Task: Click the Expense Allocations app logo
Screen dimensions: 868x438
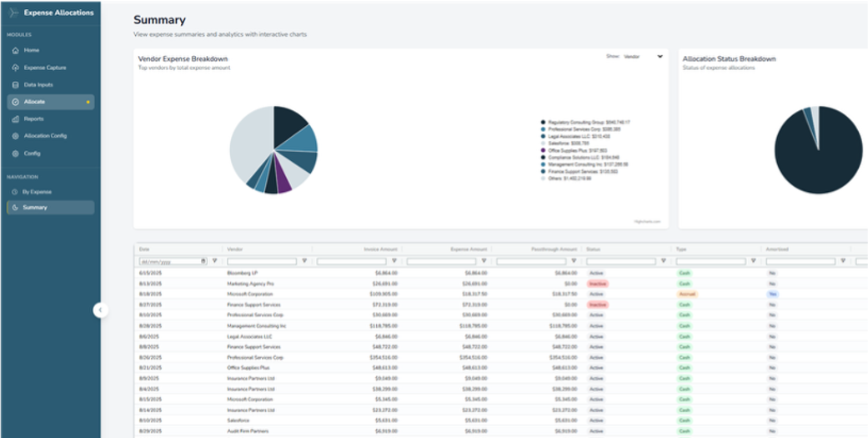Action: (x=13, y=13)
